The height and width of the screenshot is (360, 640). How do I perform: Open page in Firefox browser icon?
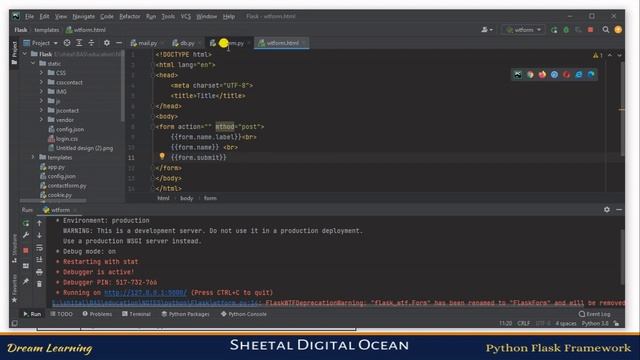pos(542,75)
